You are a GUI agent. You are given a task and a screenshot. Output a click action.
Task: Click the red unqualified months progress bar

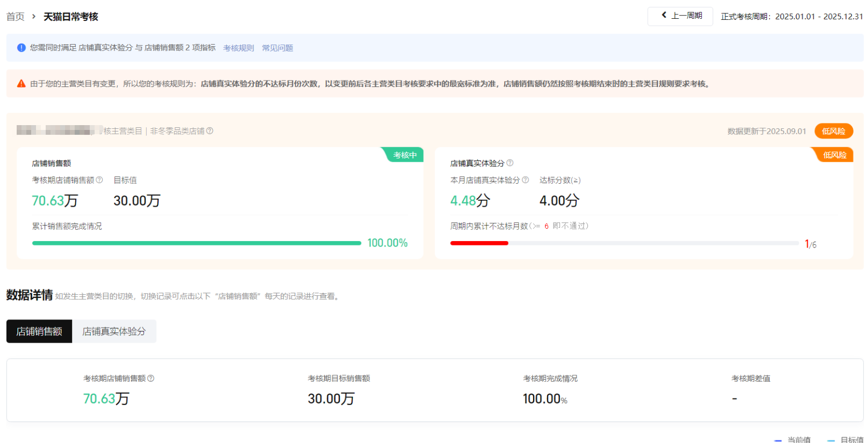click(479, 243)
